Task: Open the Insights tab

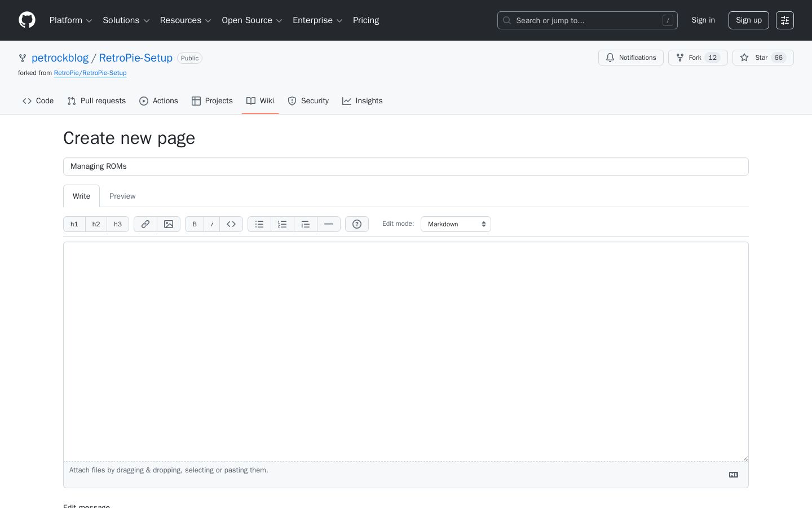Action: pos(363,101)
